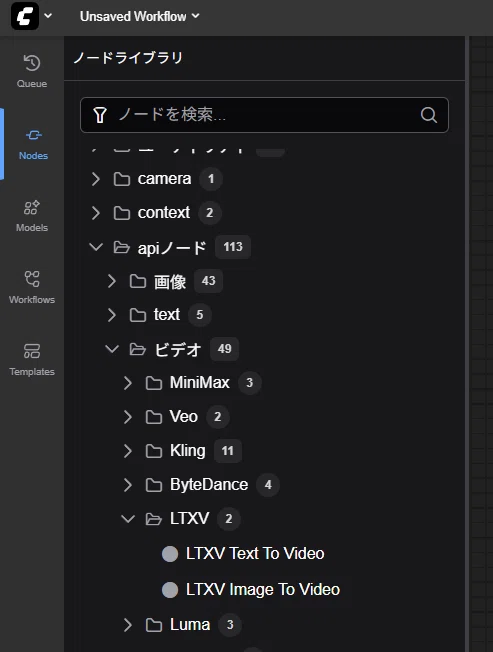The width and height of the screenshot is (493, 652).
Task: Click the text folder icon
Action: [x=138, y=315]
